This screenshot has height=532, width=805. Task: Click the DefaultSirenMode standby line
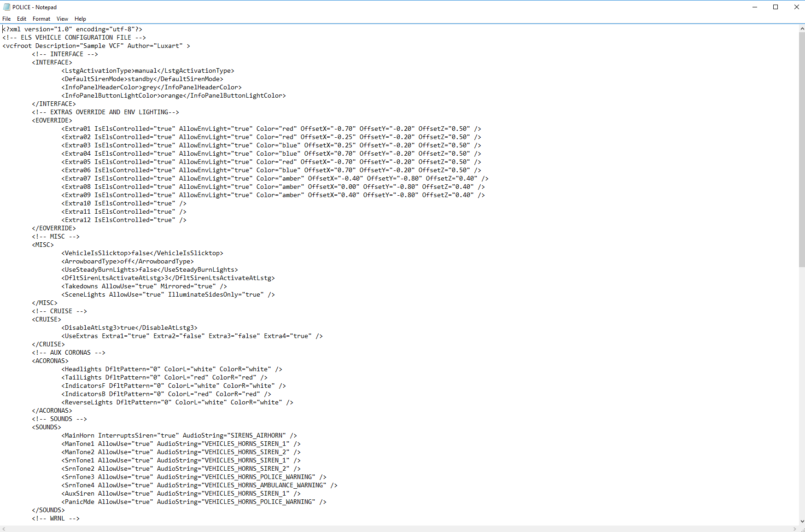click(142, 79)
